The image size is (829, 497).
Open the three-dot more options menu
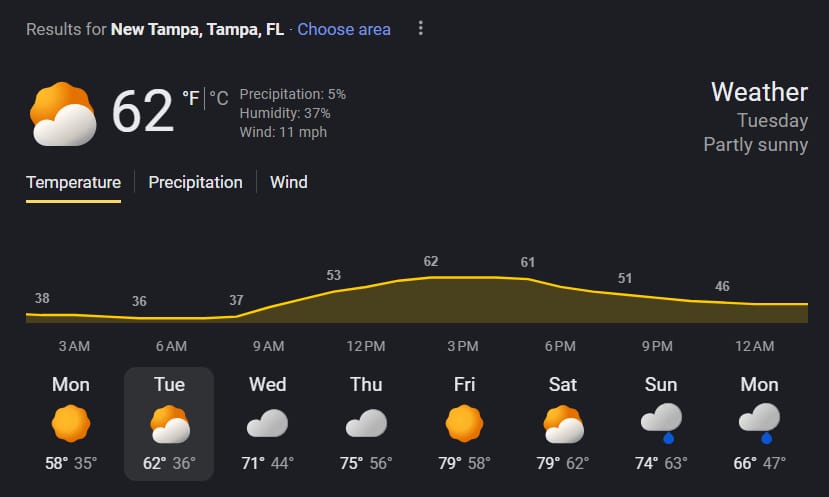click(x=421, y=29)
